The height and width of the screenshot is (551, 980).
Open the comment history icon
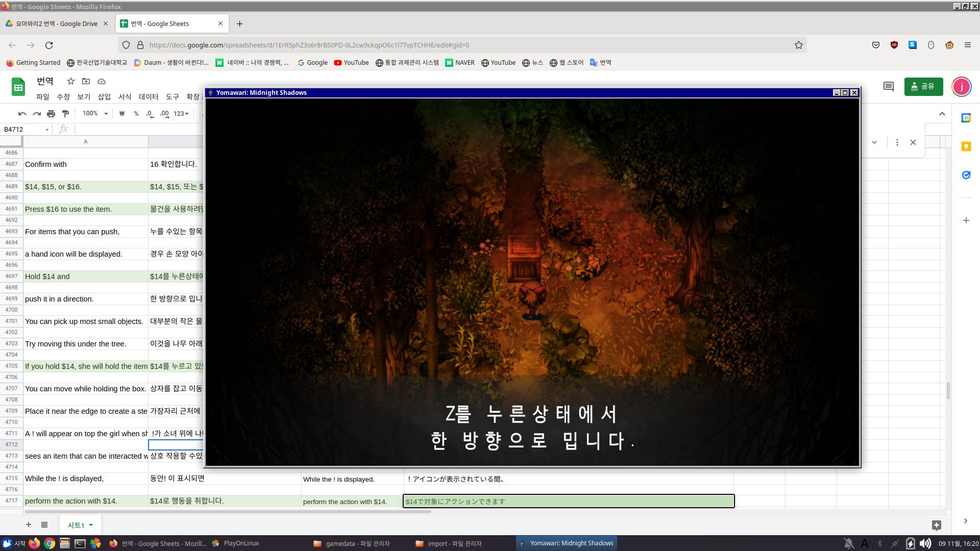tap(888, 87)
